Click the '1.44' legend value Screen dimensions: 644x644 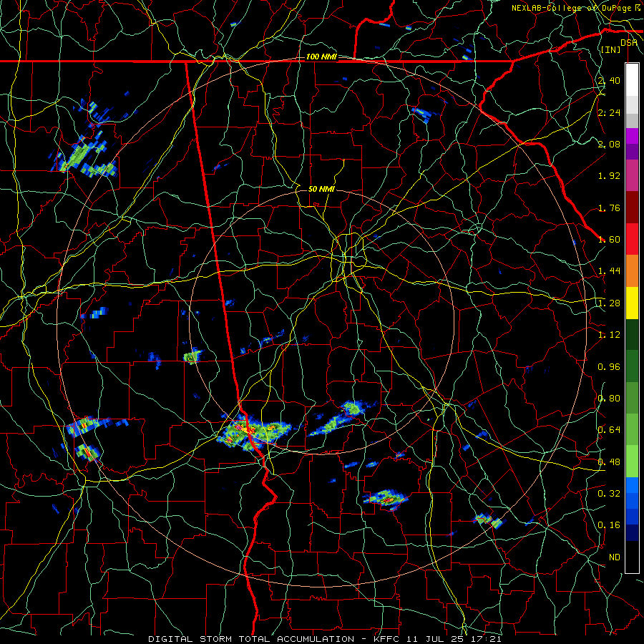(609, 271)
